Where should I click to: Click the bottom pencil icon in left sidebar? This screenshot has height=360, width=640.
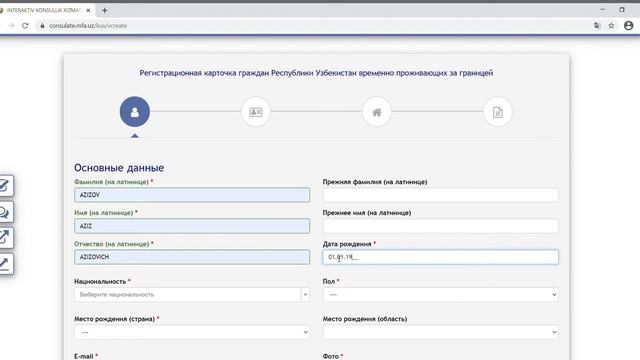tap(5, 264)
